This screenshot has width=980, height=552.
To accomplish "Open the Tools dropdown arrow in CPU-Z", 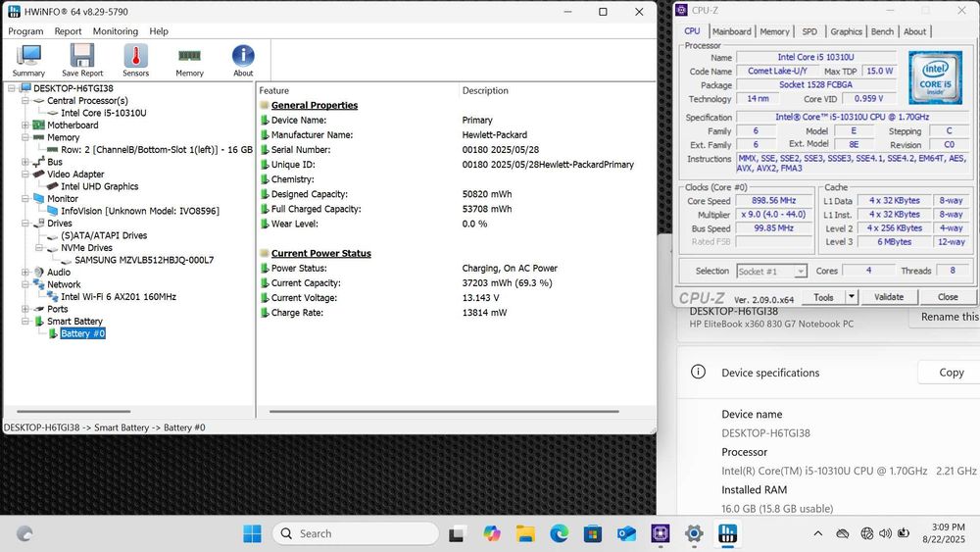I will tap(852, 297).
